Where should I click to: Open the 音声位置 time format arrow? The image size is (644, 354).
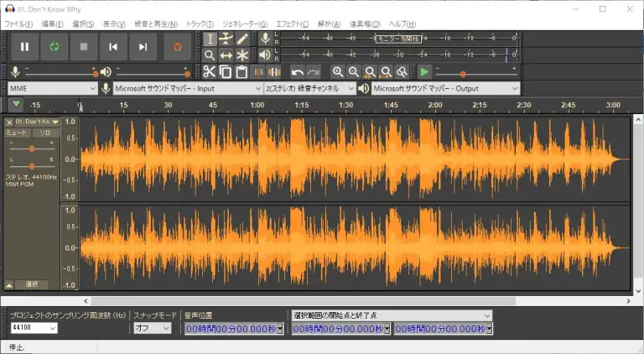click(x=280, y=329)
